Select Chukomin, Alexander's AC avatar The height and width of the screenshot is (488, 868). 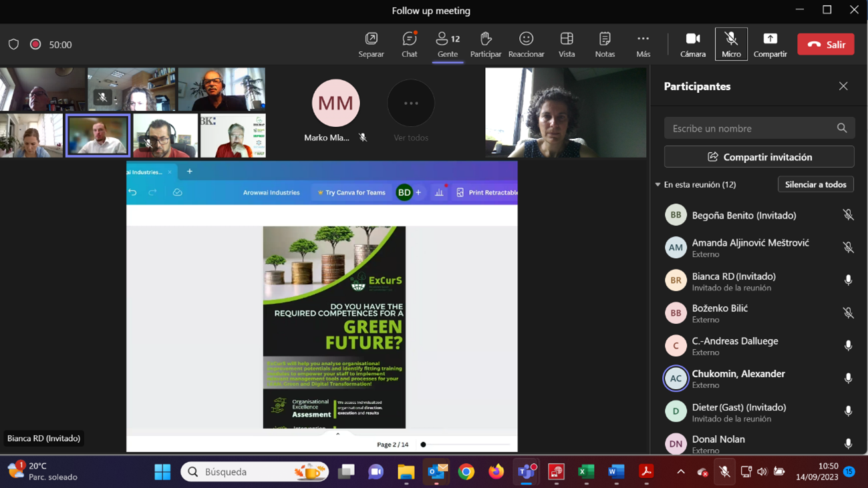[676, 379]
